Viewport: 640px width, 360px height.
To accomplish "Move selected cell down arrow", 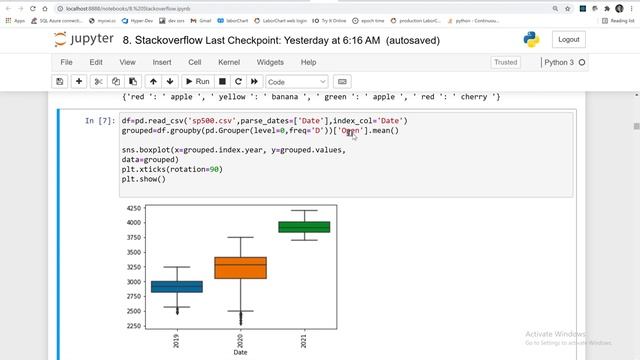I will 170,82.
